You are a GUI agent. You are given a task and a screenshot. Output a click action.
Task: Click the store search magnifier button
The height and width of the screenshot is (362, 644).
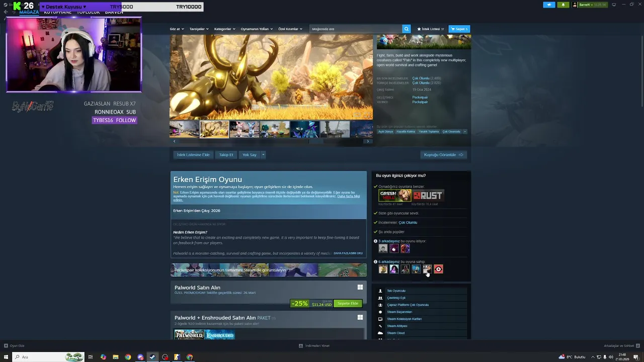click(406, 29)
